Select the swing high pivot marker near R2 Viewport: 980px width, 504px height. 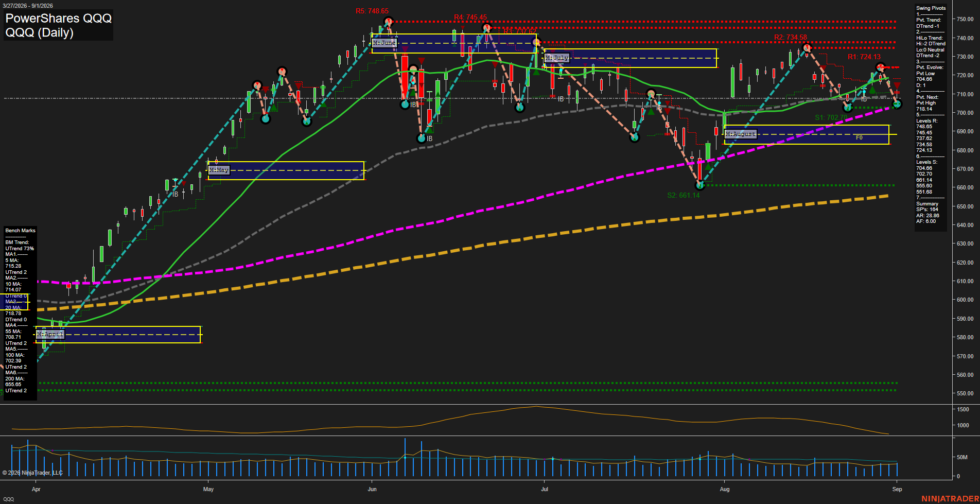(807, 48)
